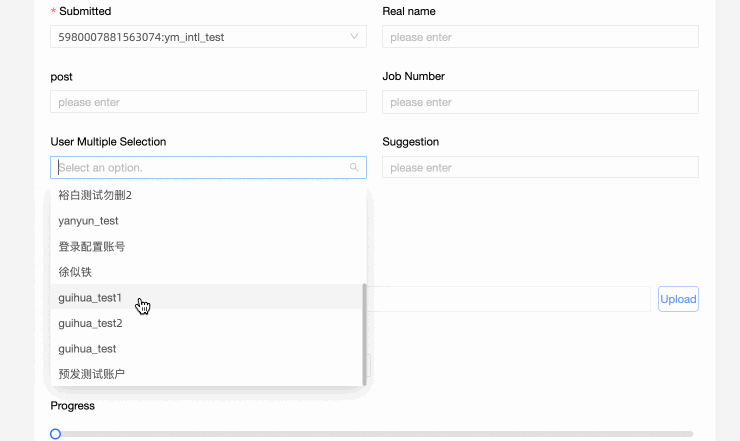Click the search icon in User Multiple Selection

point(354,168)
